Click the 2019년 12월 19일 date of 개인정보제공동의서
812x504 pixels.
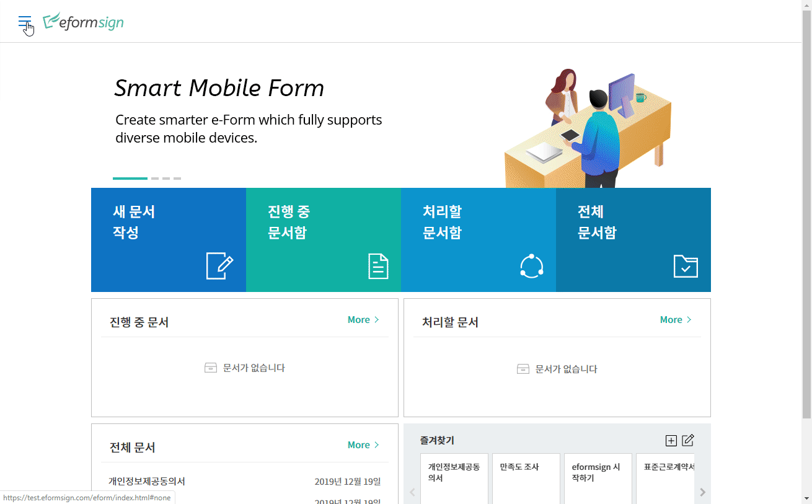348,482
